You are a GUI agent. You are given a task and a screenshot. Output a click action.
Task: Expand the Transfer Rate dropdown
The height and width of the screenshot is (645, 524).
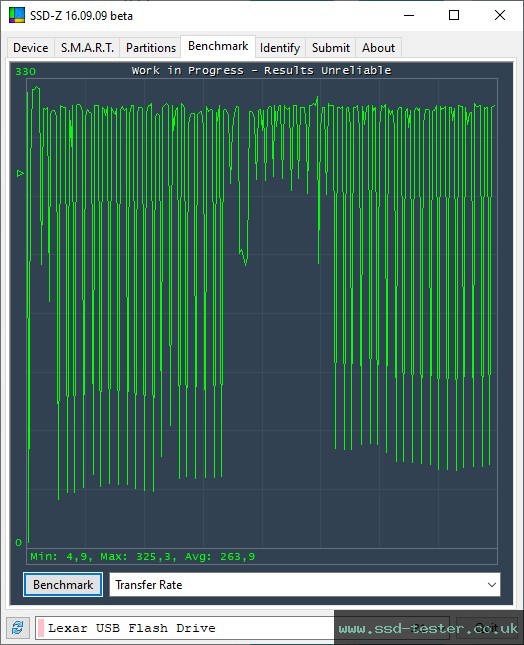305,585
